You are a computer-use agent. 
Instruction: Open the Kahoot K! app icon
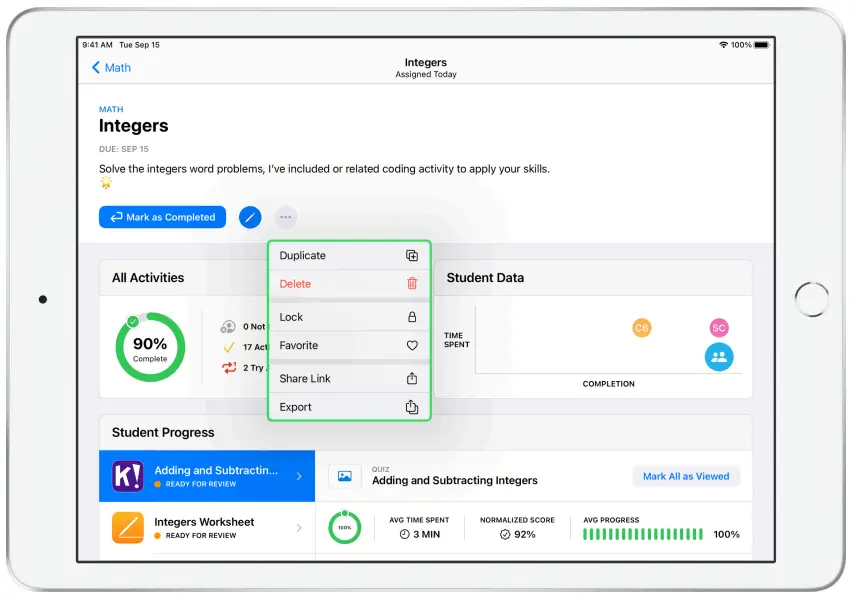pos(128,476)
